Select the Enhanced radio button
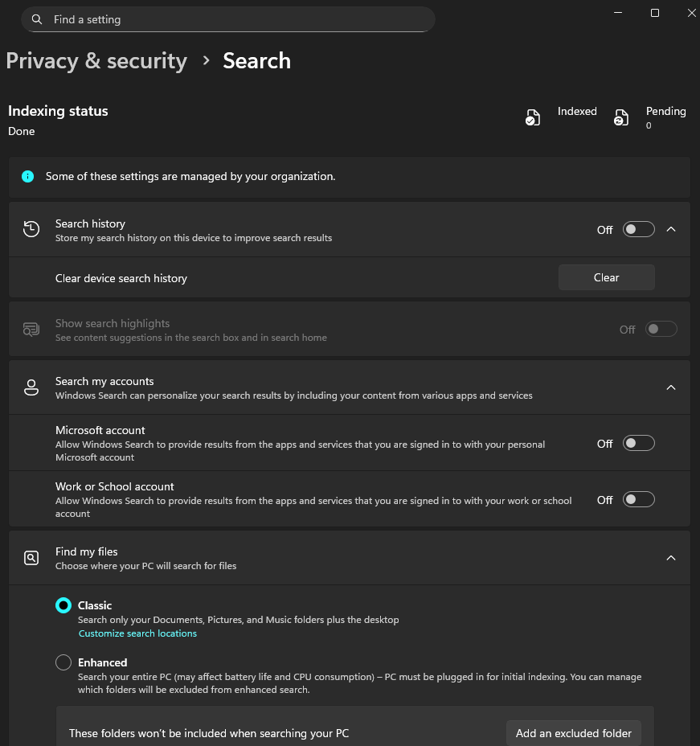700x746 pixels. point(63,662)
